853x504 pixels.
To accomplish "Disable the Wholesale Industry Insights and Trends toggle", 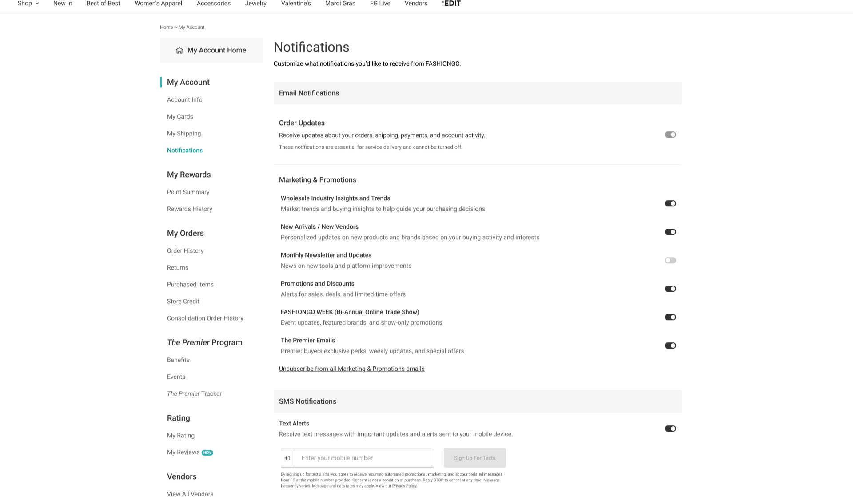I will pyautogui.click(x=670, y=203).
